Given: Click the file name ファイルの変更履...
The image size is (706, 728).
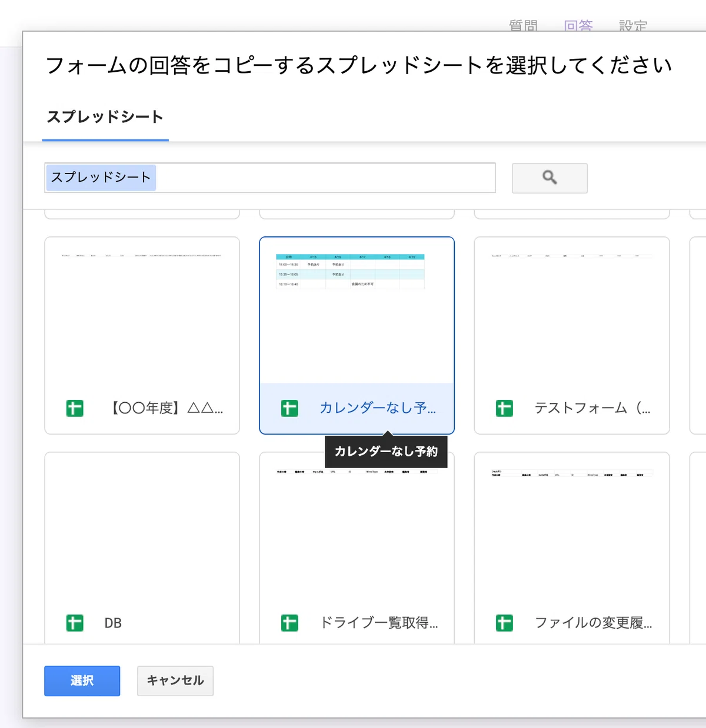Looking at the screenshot, I should pos(594,623).
